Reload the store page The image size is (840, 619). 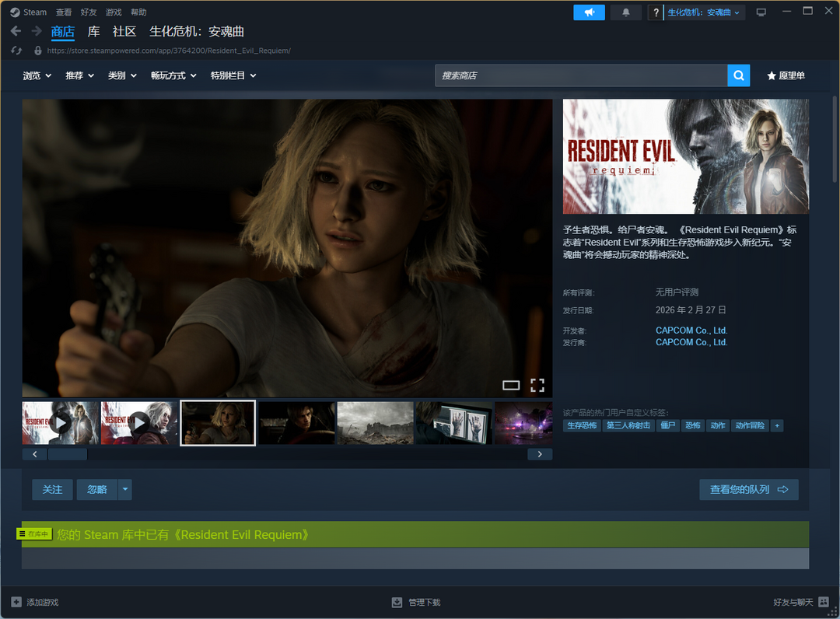click(16, 51)
